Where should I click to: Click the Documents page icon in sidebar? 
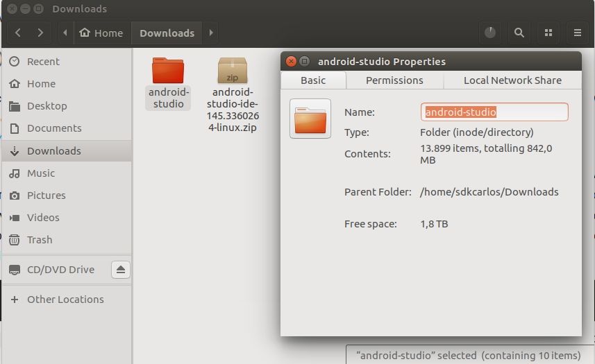coord(15,128)
